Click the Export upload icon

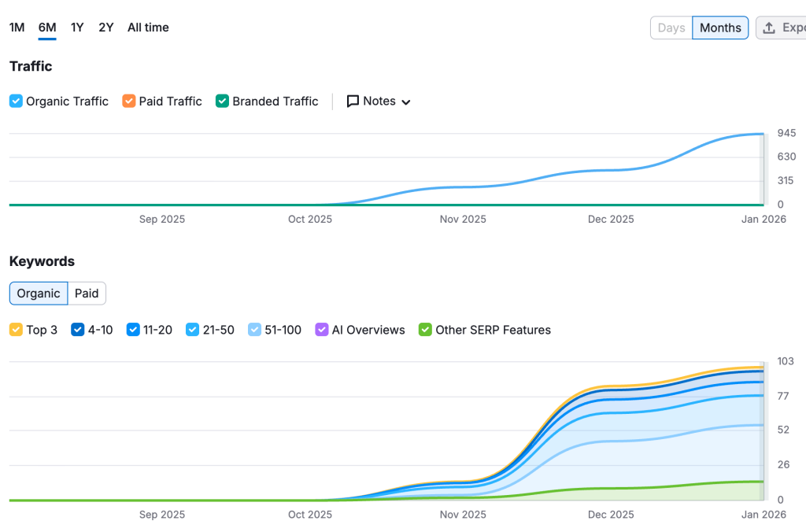tap(770, 28)
